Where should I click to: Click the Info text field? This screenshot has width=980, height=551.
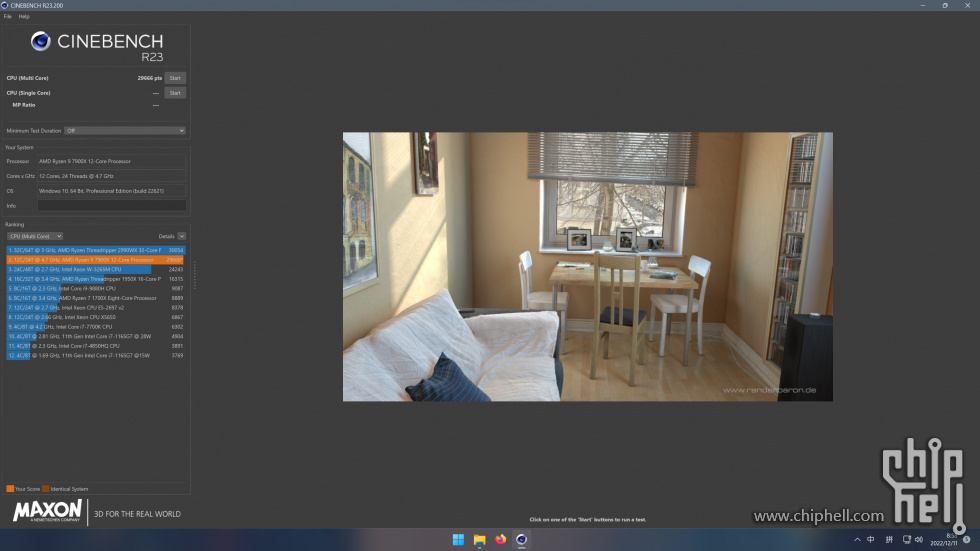pyautogui.click(x=112, y=206)
